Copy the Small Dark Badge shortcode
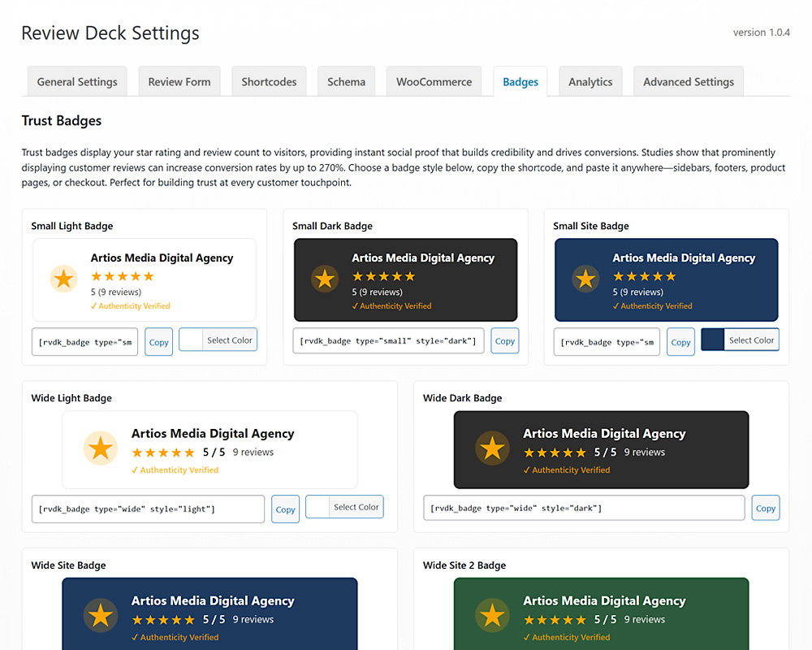The height and width of the screenshot is (650, 812). coord(504,340)
